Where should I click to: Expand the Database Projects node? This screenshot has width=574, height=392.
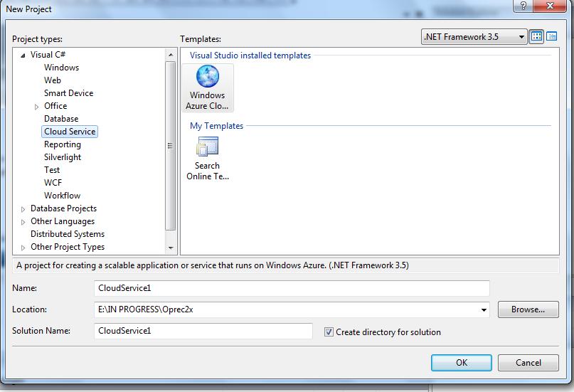tap(23, 209)
